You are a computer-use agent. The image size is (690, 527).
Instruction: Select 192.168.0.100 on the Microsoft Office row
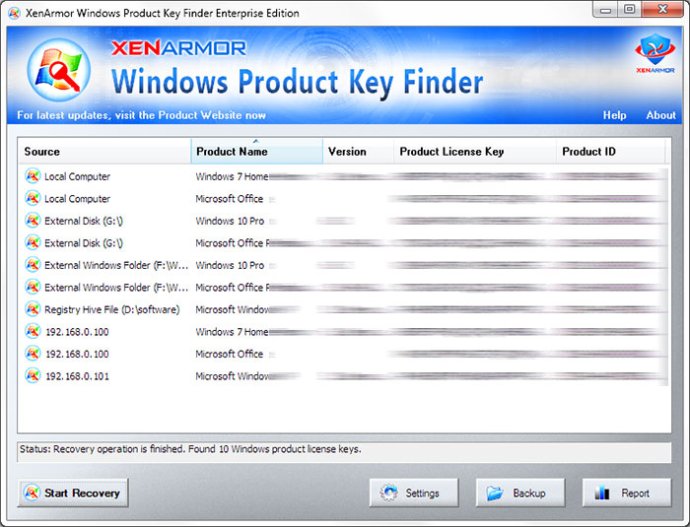coord(77,354)
